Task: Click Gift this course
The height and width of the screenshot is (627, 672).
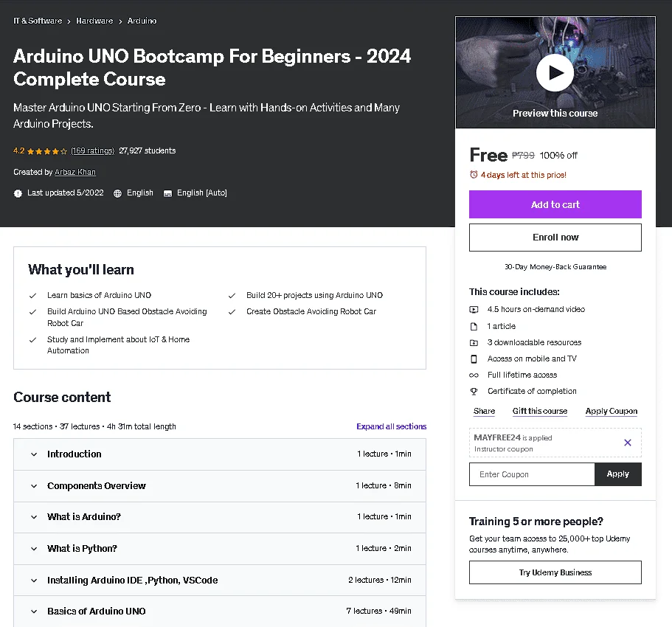Action: 540,411
